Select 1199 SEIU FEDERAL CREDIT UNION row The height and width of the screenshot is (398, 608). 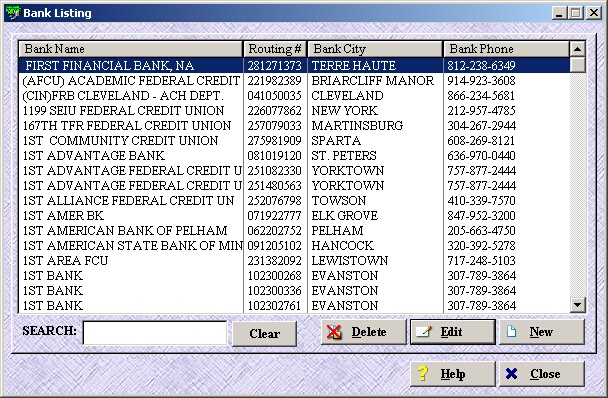pos(294,111)
